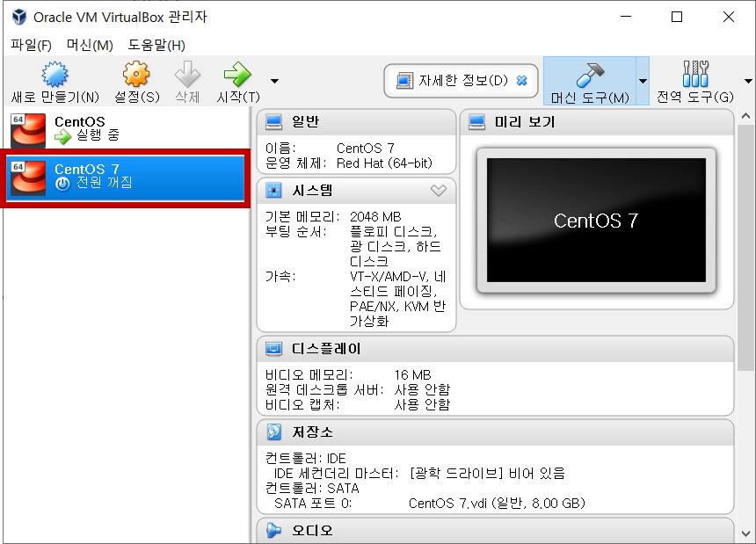Image resolution: width=756 pixels, height=544 pixels.
Task: Click the CentOS VM red hat icon
Action: pyautogui.click(x=28, y=130)
